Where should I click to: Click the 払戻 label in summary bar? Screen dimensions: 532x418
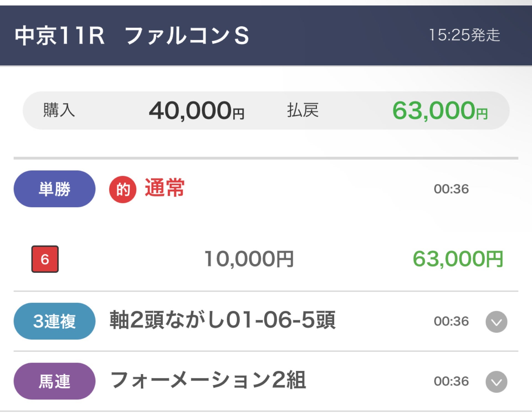303,110
